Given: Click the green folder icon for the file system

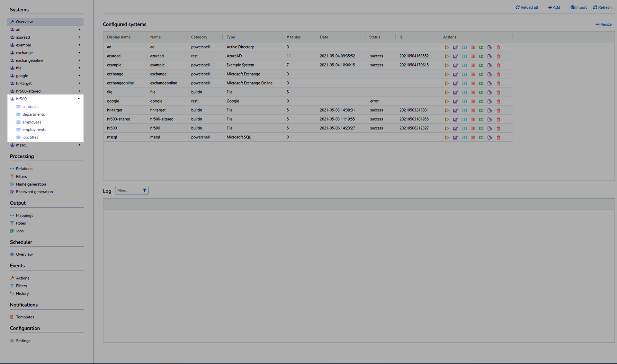Looking at the screenshot, I should pos(481,92).
